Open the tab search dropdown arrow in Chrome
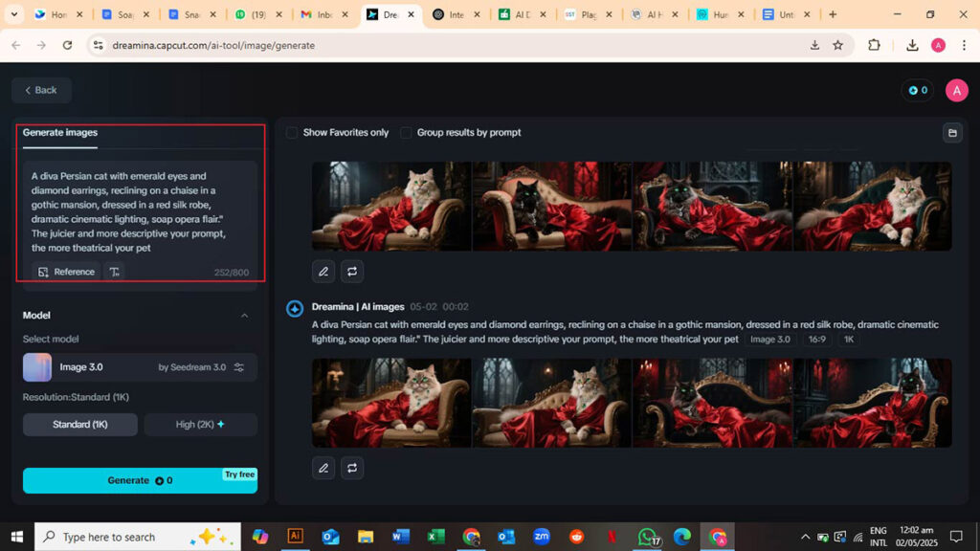 13,14
